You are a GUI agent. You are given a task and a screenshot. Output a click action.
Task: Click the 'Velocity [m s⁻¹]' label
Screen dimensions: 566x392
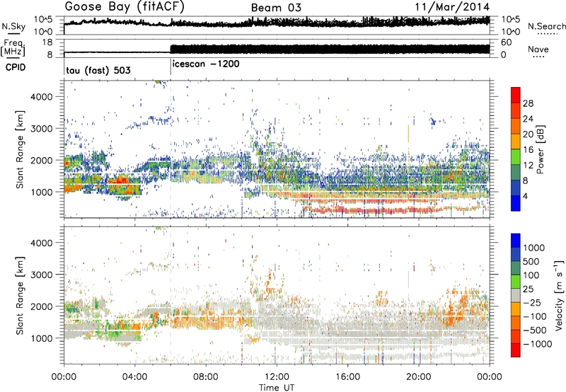[x=560, y=295]
